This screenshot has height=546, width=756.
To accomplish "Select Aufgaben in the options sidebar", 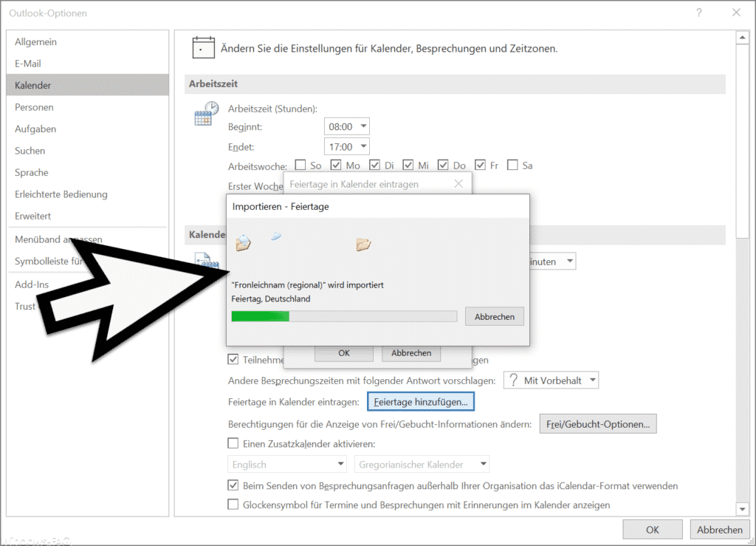I will click(x=87, y=129).
